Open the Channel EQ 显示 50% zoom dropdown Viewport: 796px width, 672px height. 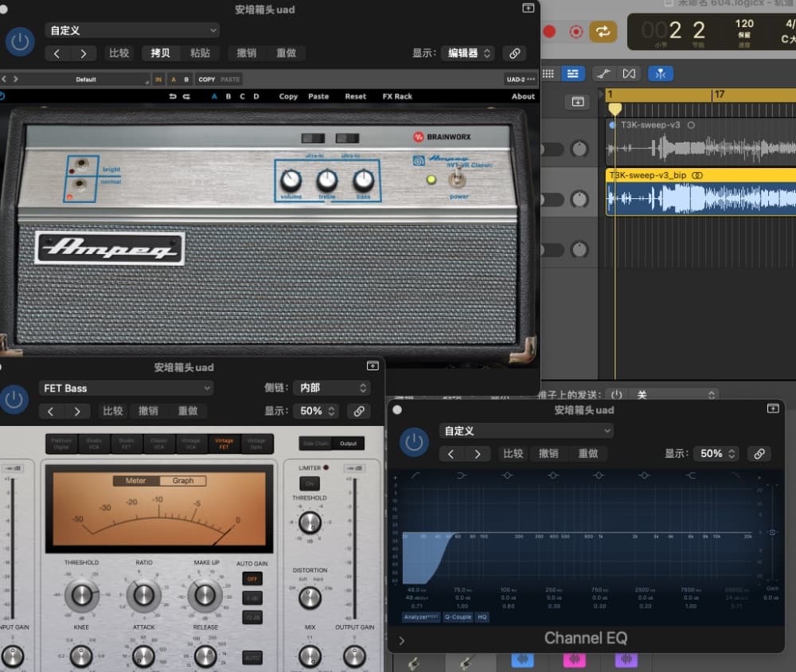click(x=717, y=454)
